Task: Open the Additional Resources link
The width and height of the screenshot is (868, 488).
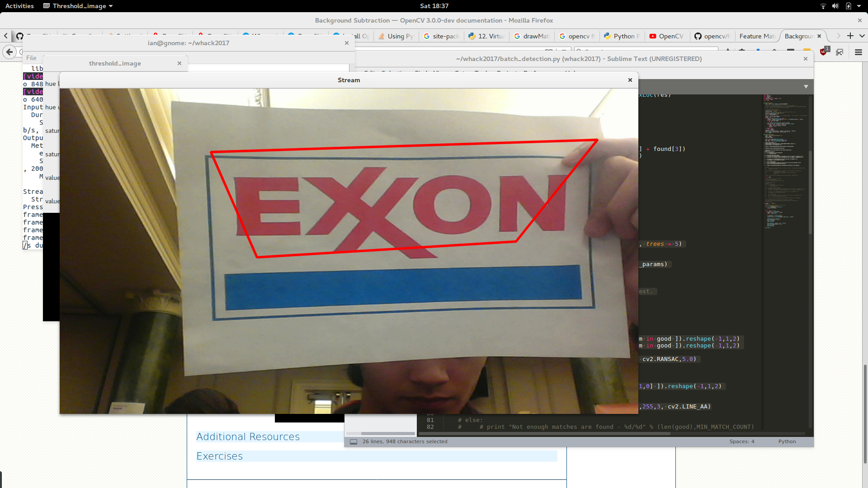Action: 248,436
